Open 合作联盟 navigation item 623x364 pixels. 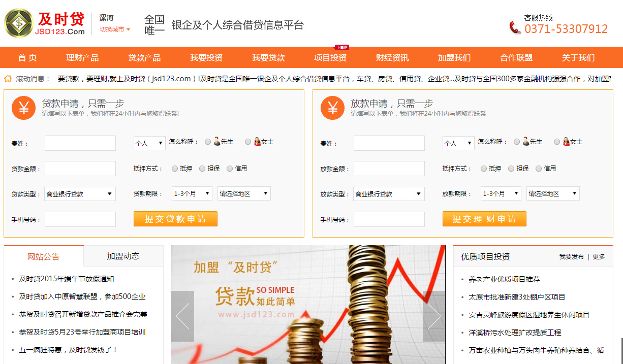(516, 57)
